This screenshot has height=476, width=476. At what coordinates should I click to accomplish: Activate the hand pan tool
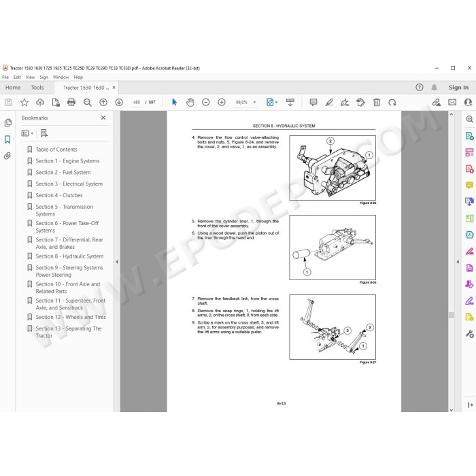(x=190, y=102)
